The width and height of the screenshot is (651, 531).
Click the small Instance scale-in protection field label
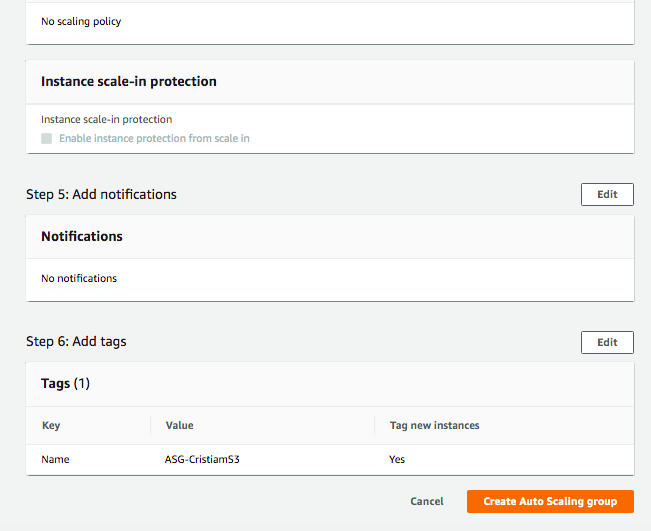pyautogui.click(x=106, y=119)
